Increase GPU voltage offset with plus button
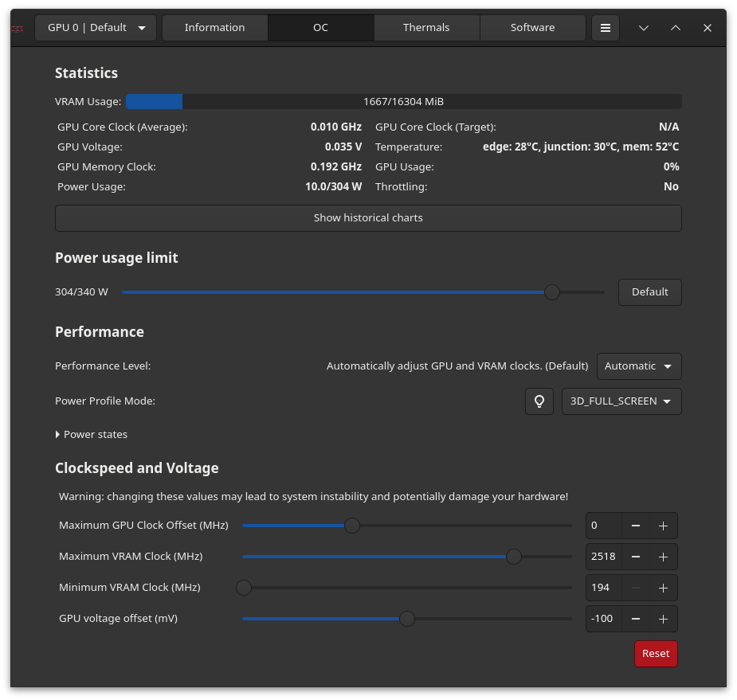 click(x=663, y=619)
